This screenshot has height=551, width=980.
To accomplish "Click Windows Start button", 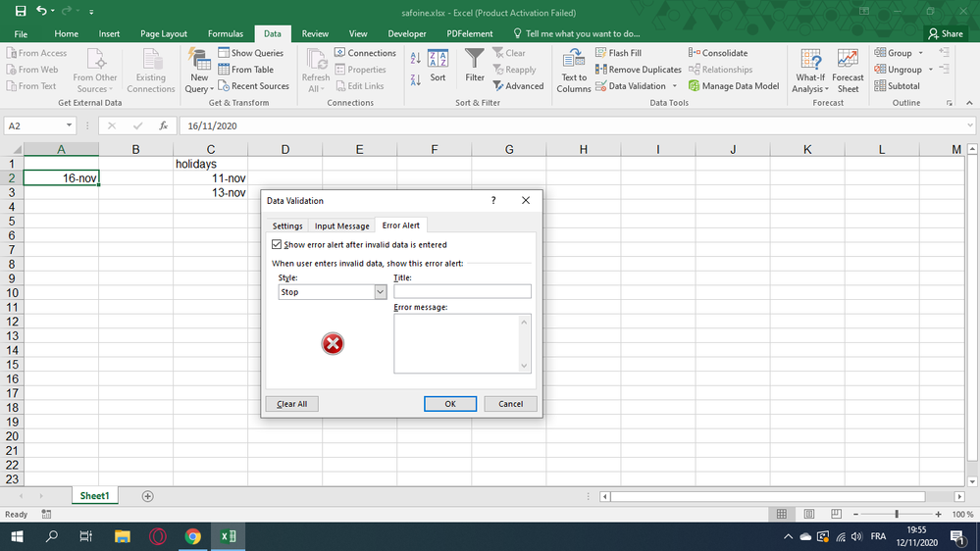I will tap(18, 536).
